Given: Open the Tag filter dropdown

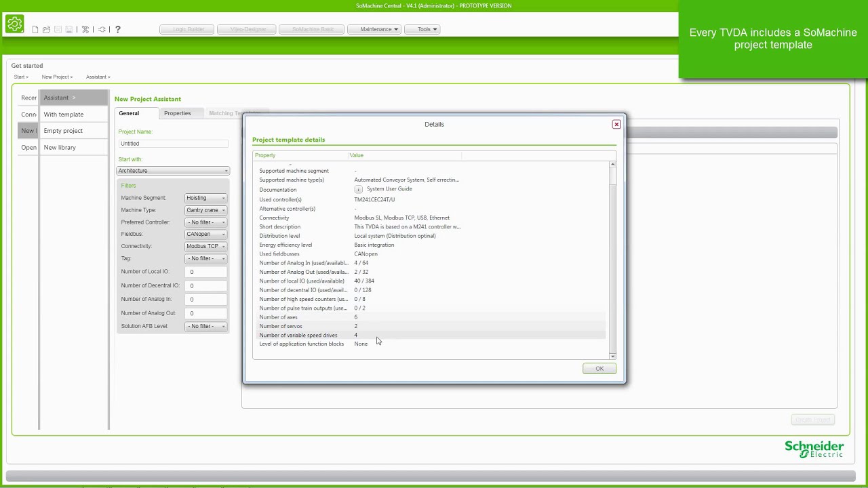Looking at the screenshot, I should pos(206,258).
